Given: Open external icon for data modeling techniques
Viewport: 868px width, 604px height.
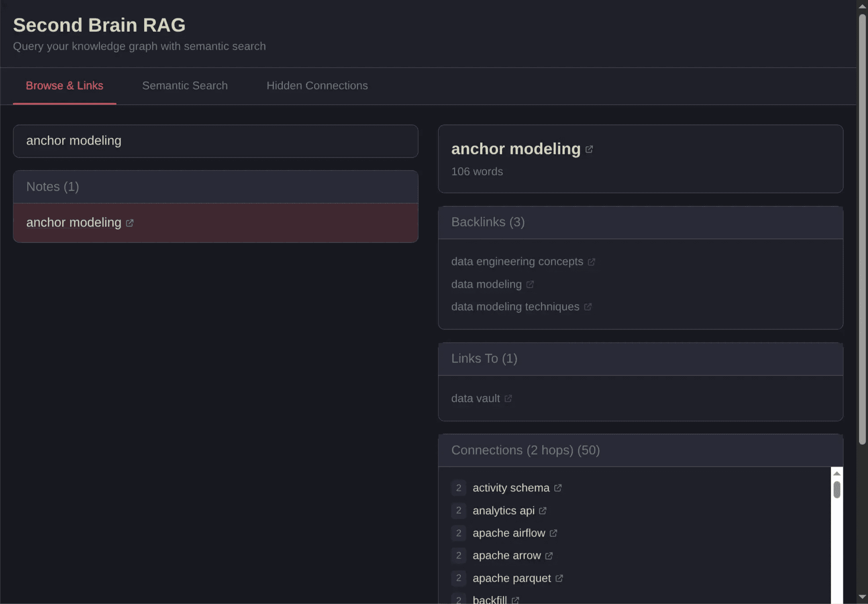Looking at the screenshot, I should click(587, 307).
